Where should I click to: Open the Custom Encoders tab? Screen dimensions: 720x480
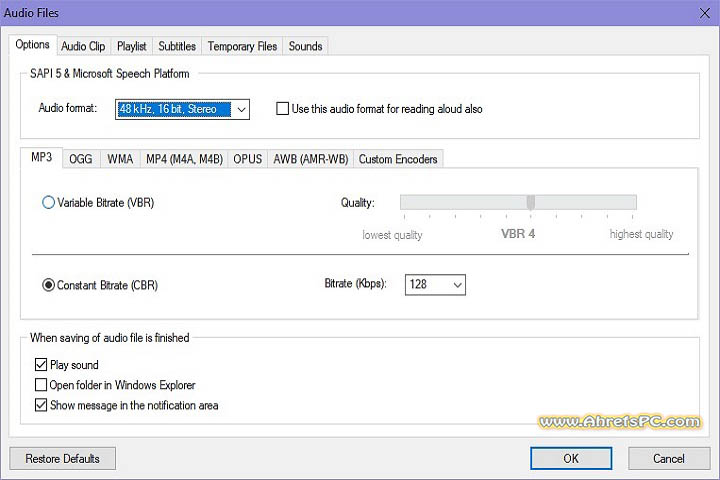tap(398, 159)
